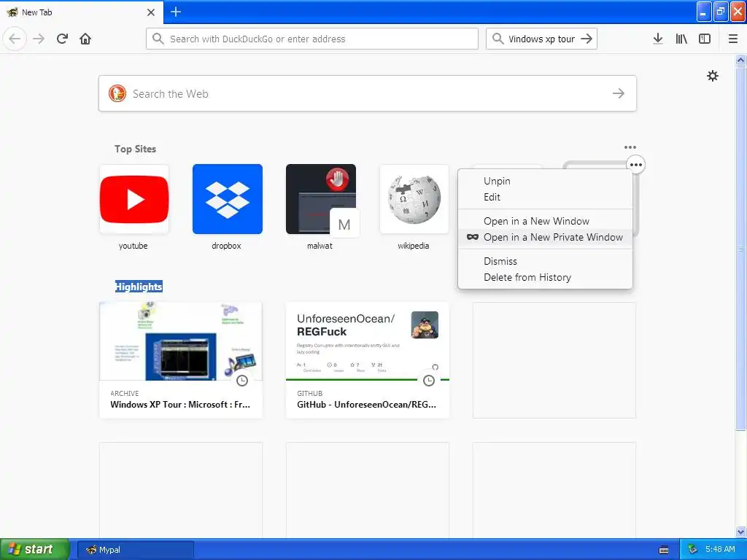Open the GitHub REGFuck highlight card
This screenshot has height=560, width=747.
click(368, 360)
